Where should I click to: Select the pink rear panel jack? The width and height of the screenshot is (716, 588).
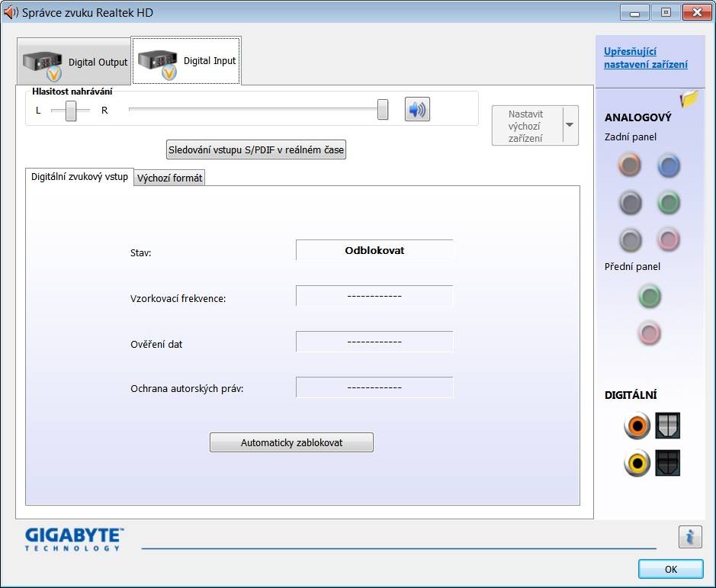669,239
